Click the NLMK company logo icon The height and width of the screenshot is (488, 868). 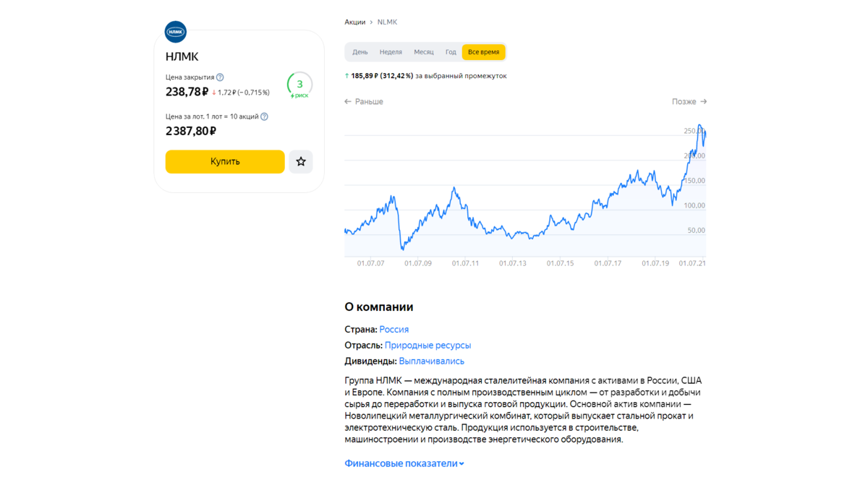click(176, 32)
